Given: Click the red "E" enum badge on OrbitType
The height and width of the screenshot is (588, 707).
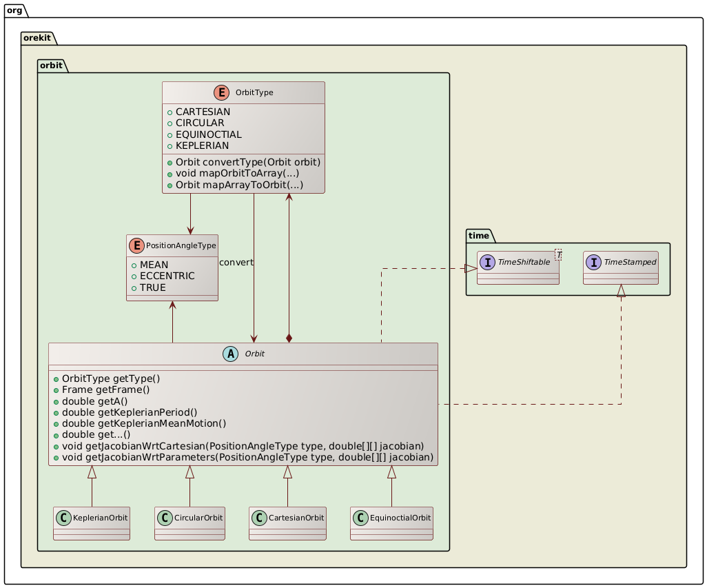Looking at the screenshot, I should click(223, 92).
